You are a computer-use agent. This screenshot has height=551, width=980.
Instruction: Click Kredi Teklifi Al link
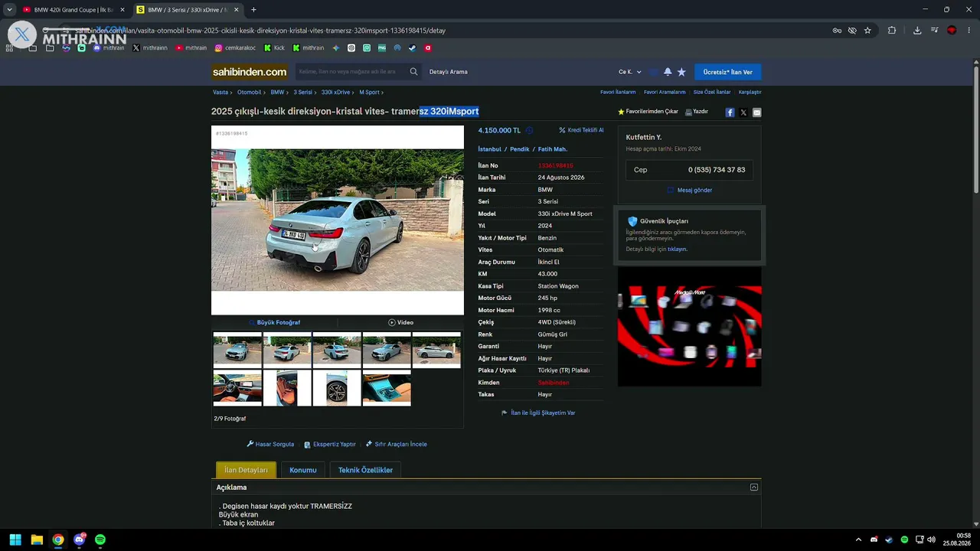coord(581,130)
